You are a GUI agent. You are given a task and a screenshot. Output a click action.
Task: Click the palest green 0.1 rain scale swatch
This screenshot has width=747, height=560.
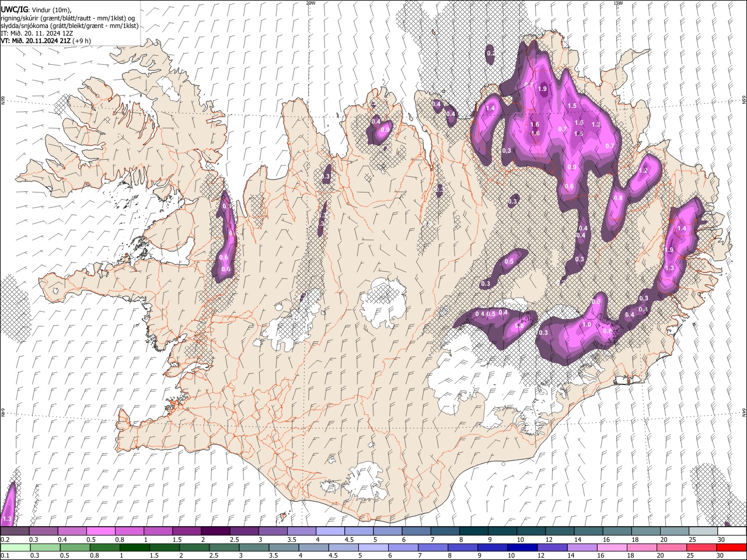15,547
